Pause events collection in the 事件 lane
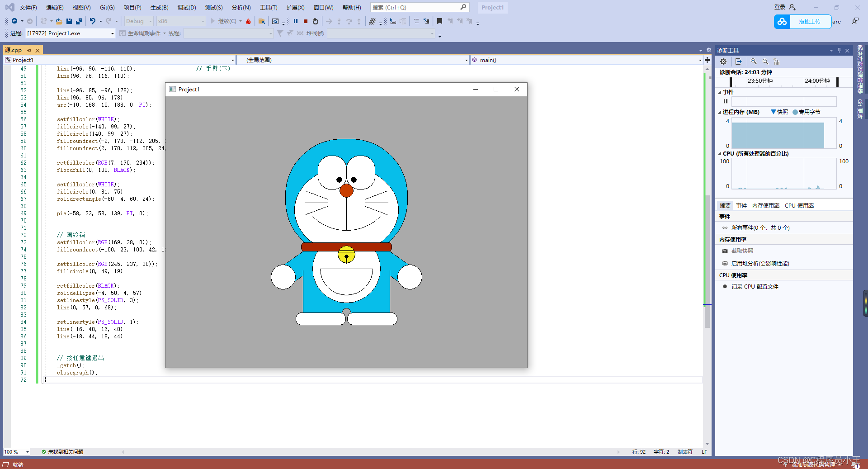The image size is (868, 469). (726, 101)
